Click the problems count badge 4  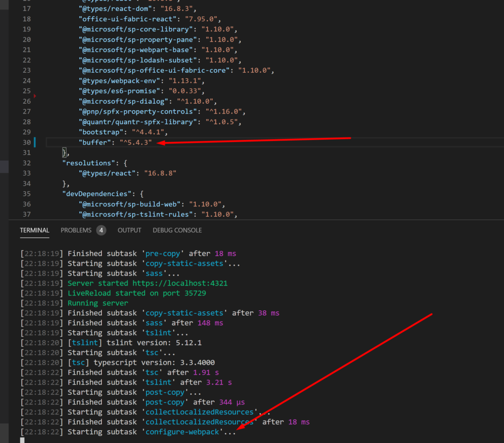tap(101, 230)
